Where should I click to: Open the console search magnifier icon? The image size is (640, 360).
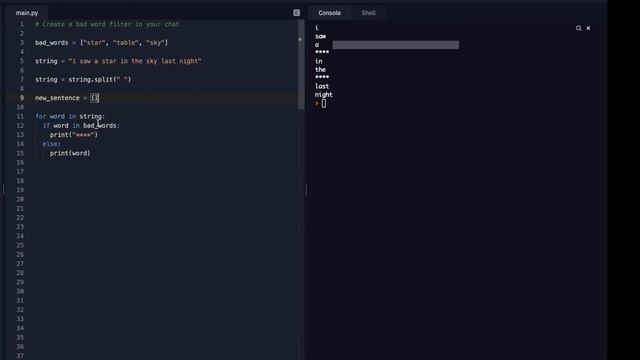coord(578,28)
